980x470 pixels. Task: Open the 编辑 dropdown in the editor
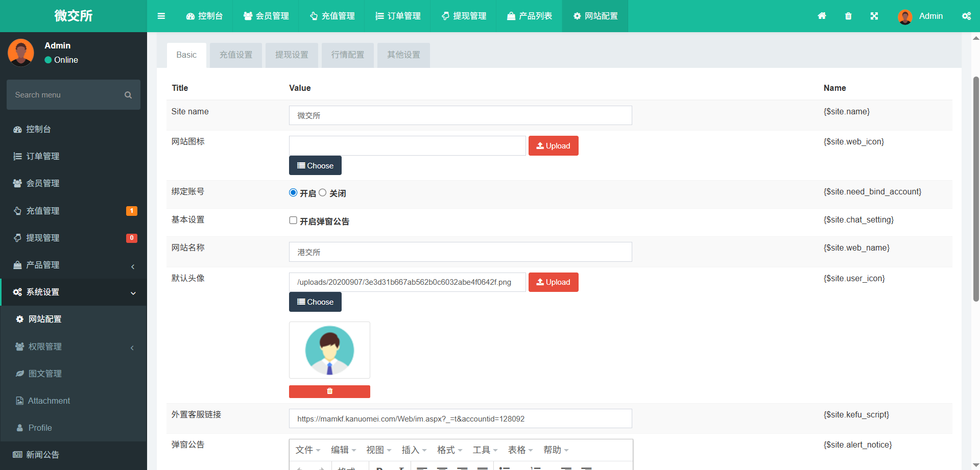(x=343, y=450)
